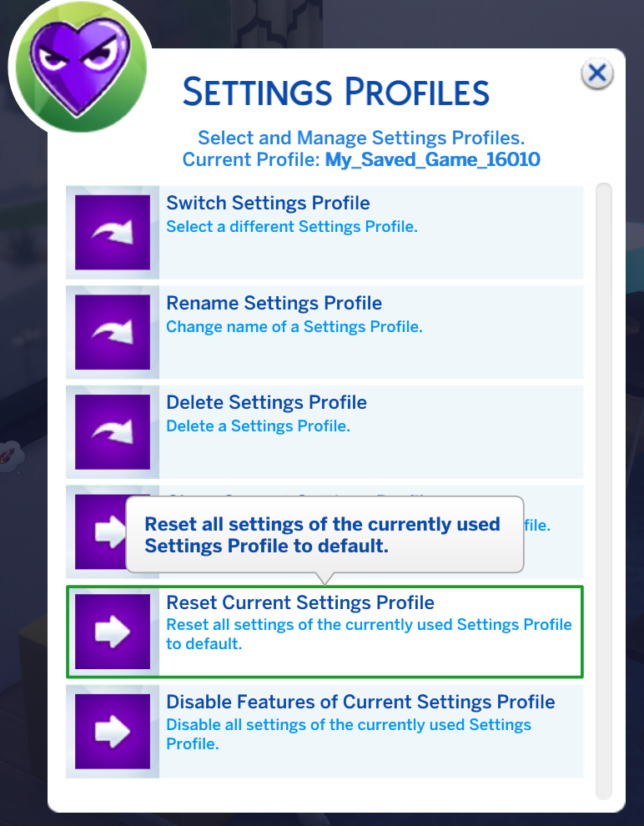This screenshot has height=826, width=644.
Task: Click the arrow icon for Reset Current Settings Profile
Action: click(112, 632)
